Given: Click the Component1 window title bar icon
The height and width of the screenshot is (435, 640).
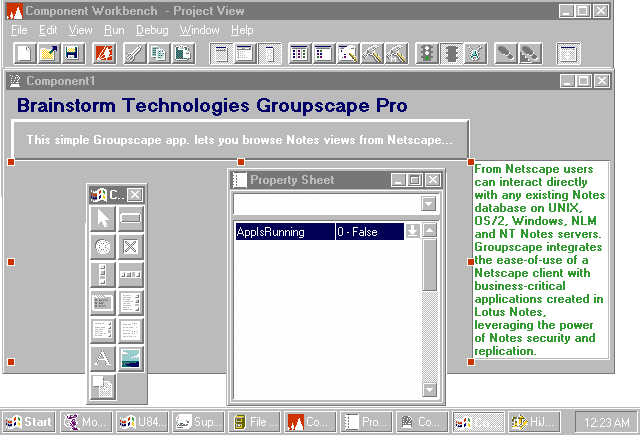Looking at the screenshot, I should [15, 81].
